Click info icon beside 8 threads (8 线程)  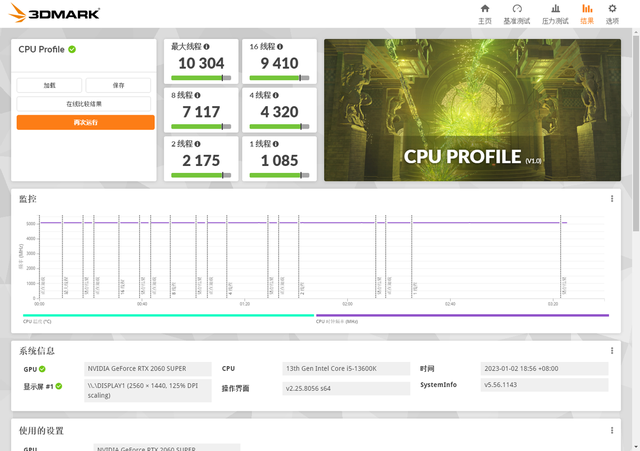click(198, 95)
